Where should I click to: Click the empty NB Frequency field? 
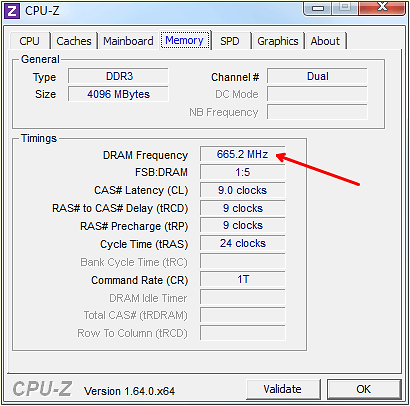click(x=317, y=112)
